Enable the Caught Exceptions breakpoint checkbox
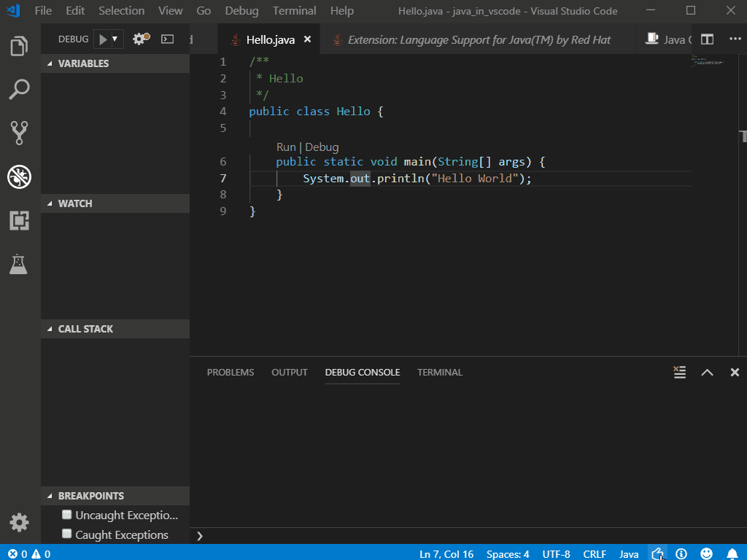The width and height of the screenshot is (747, 560). point(66,534)
